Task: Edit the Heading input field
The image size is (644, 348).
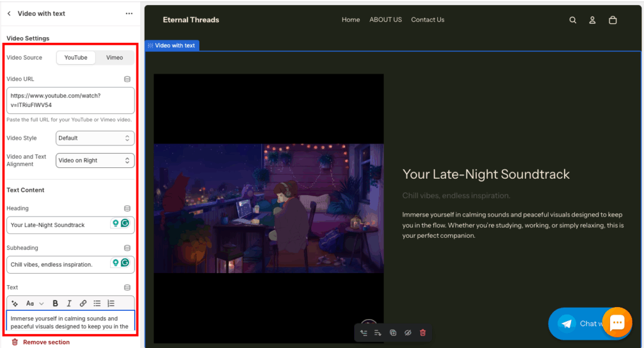Action: coord(70,225)
